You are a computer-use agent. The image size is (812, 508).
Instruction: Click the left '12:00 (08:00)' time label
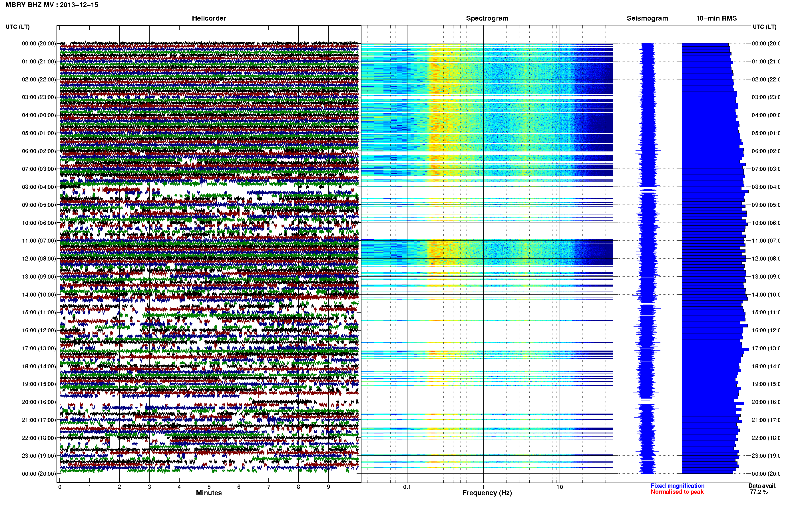pyautogui.click(x=39, y=259)
